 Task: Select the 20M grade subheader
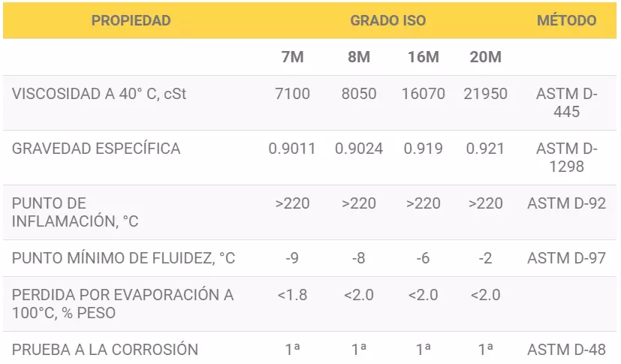tap(486, 57)
